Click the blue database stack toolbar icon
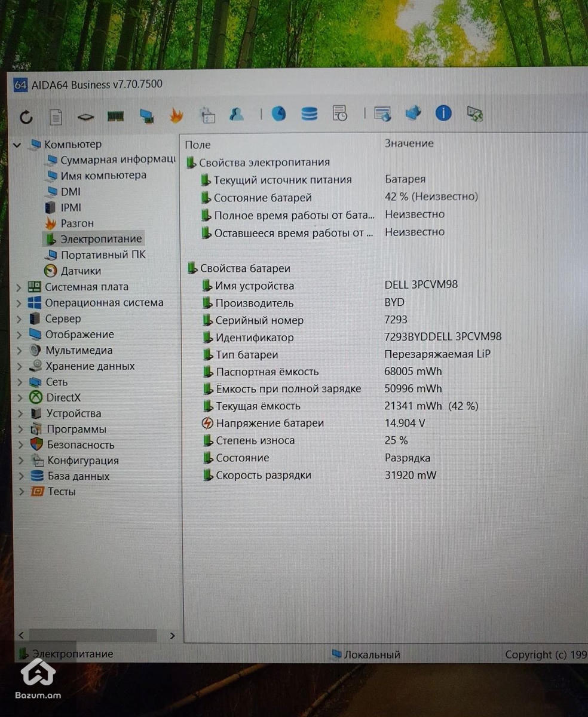 coord(309,114)
